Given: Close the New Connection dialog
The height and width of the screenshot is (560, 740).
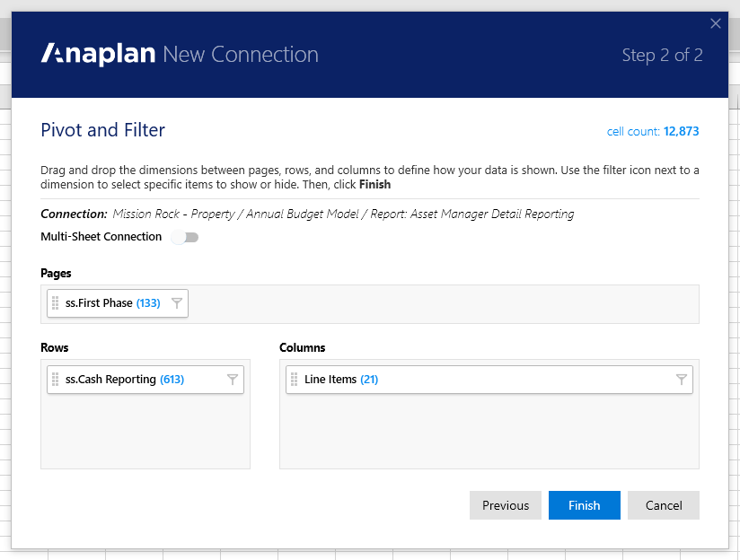Looking at the screenshot, I should [716, 23].
